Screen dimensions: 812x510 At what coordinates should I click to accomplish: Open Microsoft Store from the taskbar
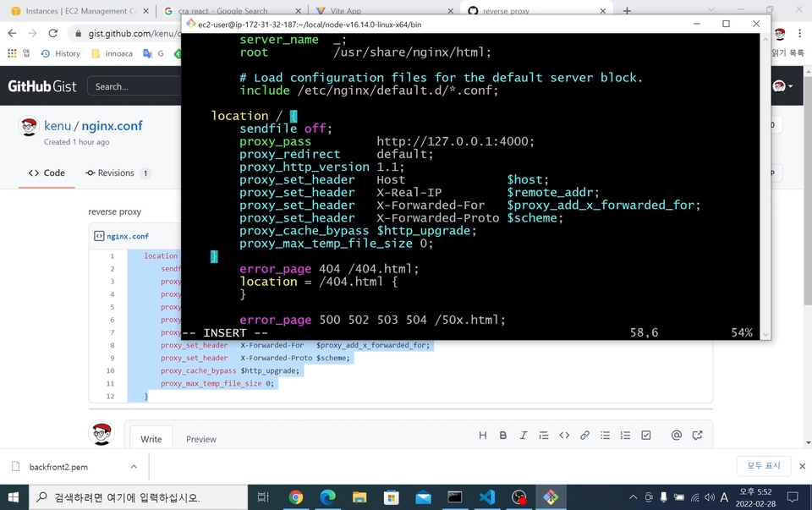coord(391,497)
